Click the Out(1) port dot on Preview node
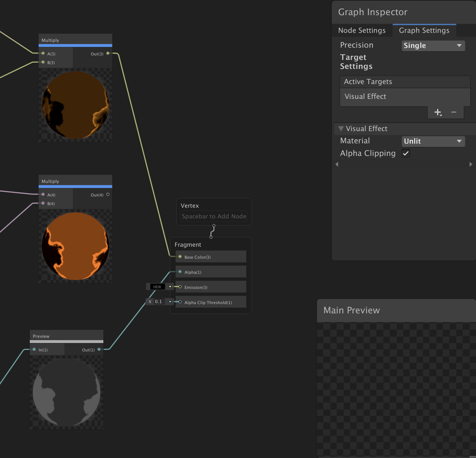 (98, 349)
